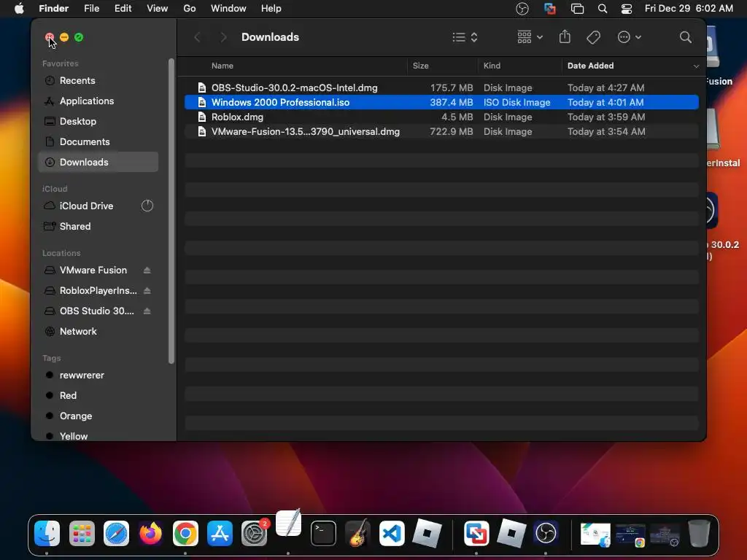Open the list view switcher in toolbar

click(465, 37)
